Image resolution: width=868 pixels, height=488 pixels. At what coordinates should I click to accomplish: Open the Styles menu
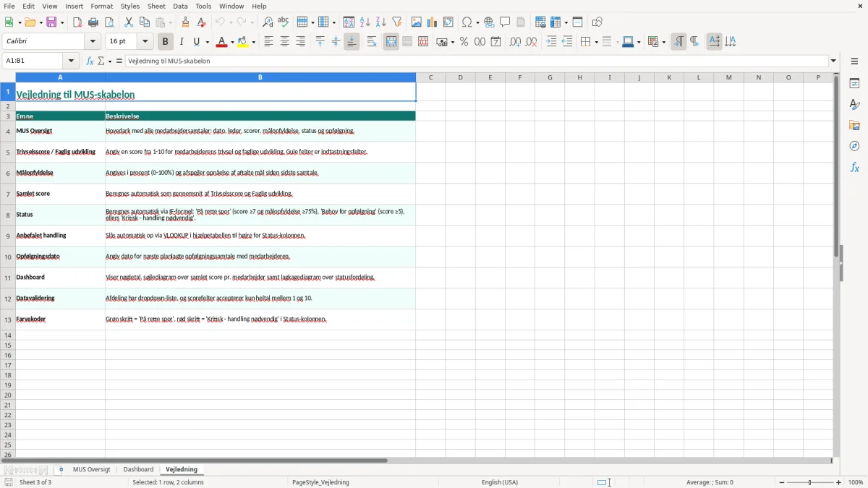point(130,6)
